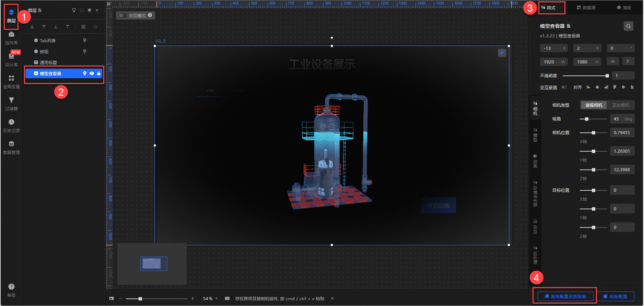Click the refresh icon in layers header

coord(82,10)
